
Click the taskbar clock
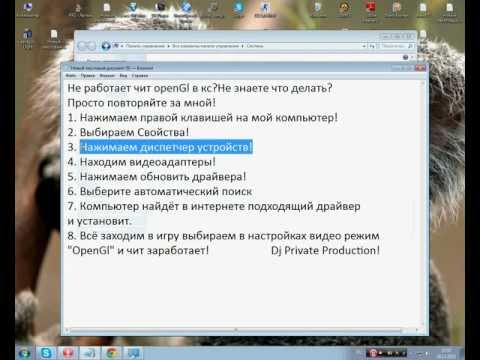[x=447, y=353]
